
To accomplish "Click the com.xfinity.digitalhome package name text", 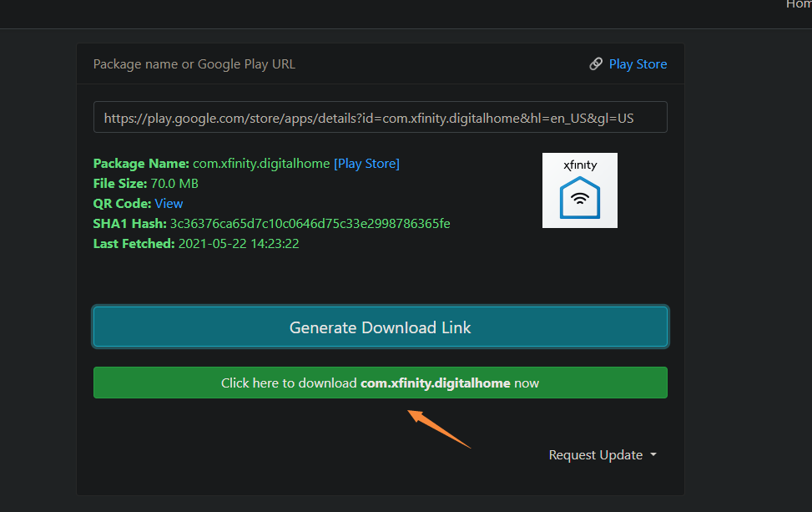I will (261, 164).
